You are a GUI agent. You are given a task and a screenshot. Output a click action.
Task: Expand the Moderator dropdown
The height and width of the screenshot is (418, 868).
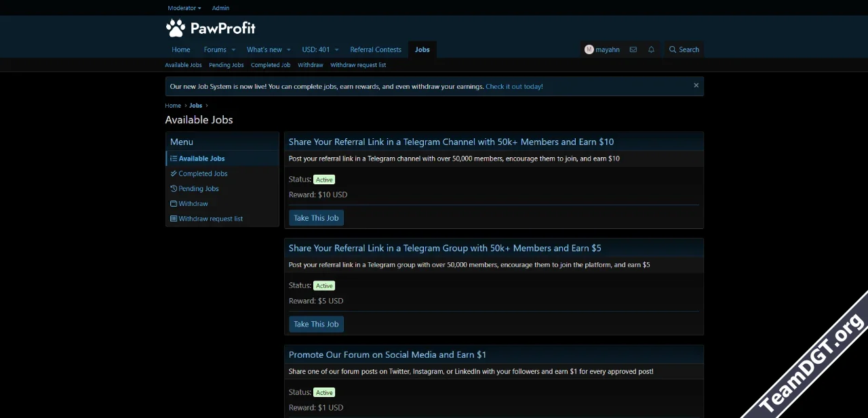(x=184, y=8)
